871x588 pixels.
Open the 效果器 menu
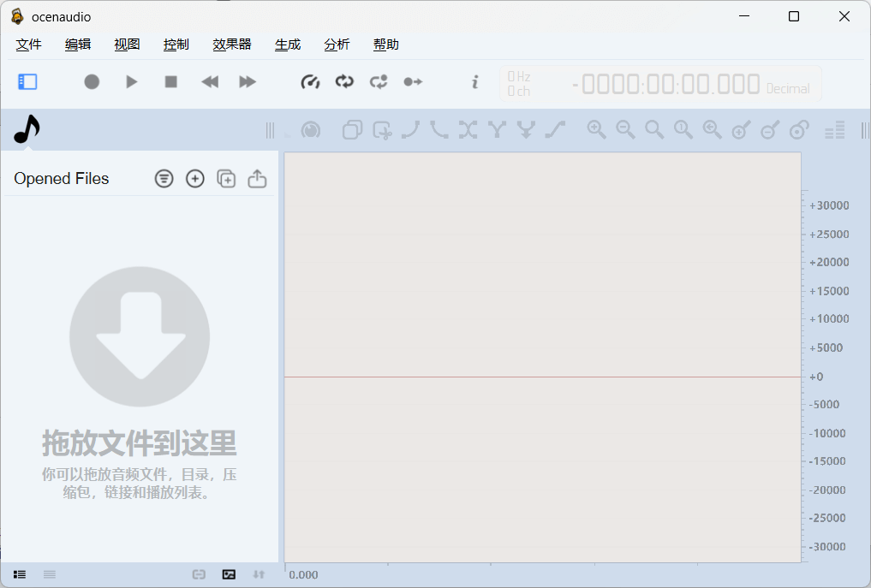(x=231, y=45)
